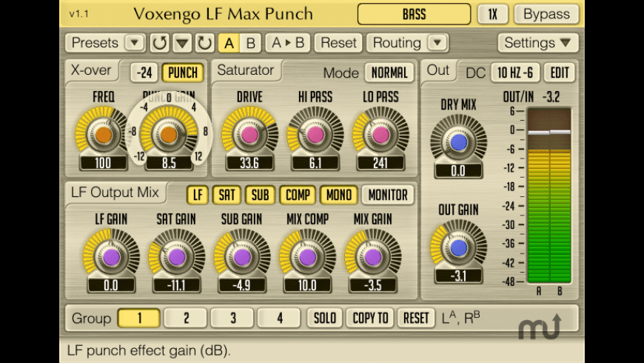Image resolution: width=644 pixels, height=363 pixels.
Task: Select the B state slot
Action: click(x=250, y=43)
